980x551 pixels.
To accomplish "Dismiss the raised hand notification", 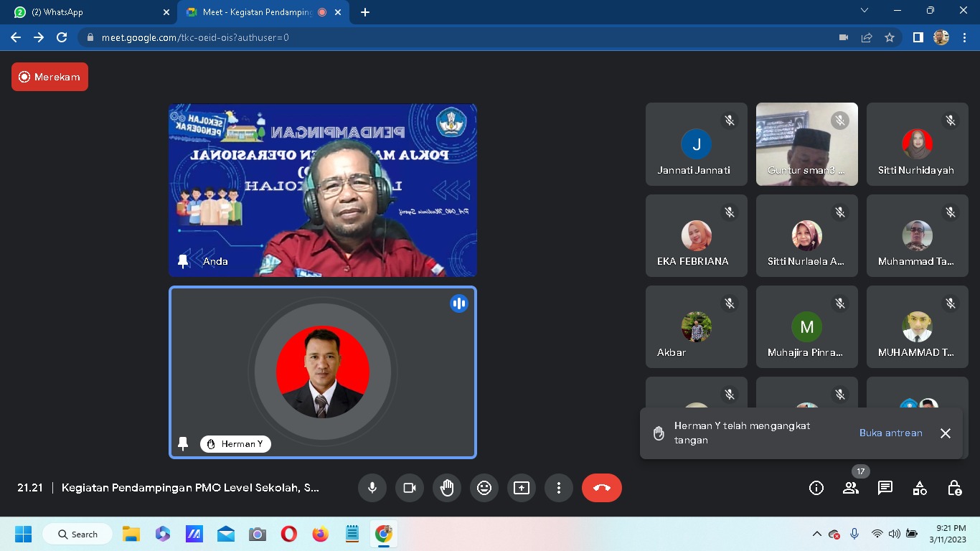I will (x=946, y=433).
